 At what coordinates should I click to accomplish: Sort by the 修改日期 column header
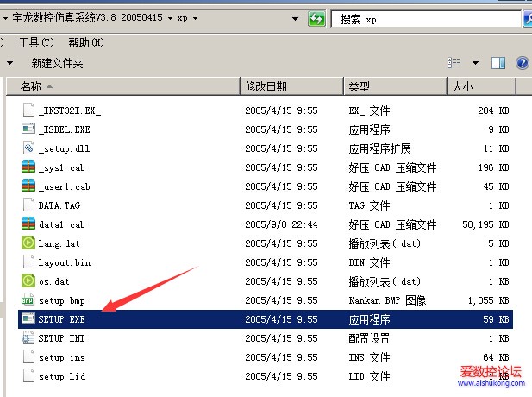pyautogui.click(x=292, y=86)
